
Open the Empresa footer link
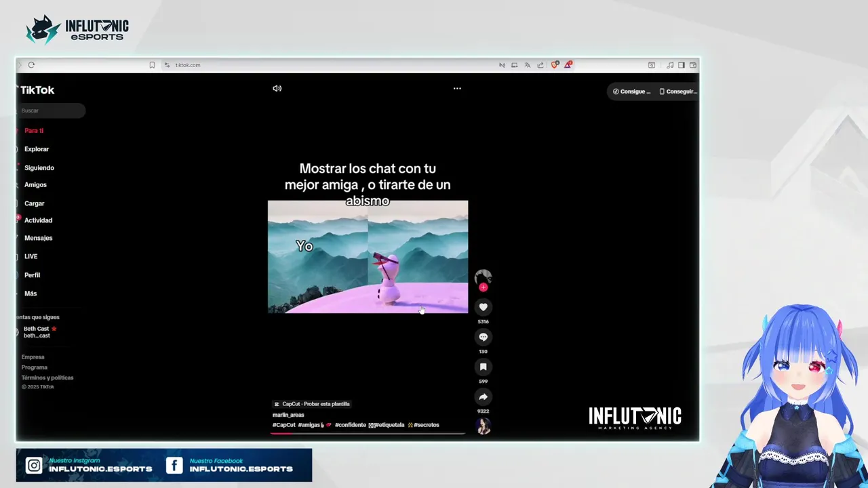(x=33, y=357)
